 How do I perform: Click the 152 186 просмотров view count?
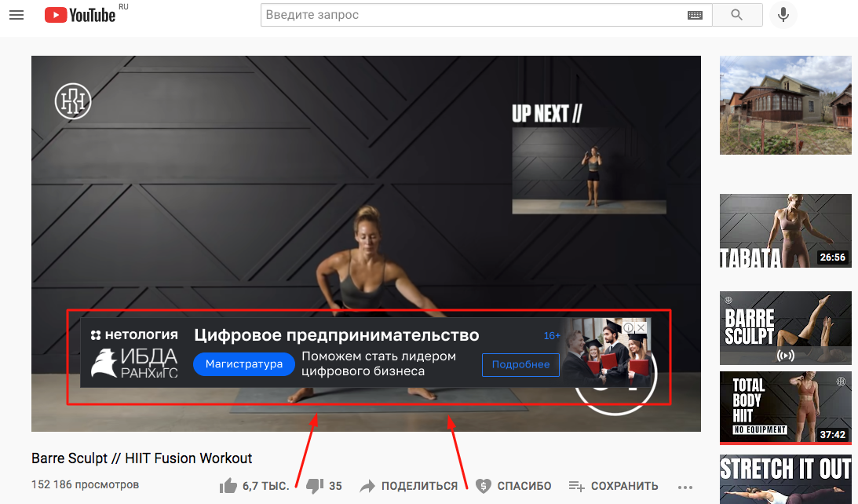tap(86, 484)
